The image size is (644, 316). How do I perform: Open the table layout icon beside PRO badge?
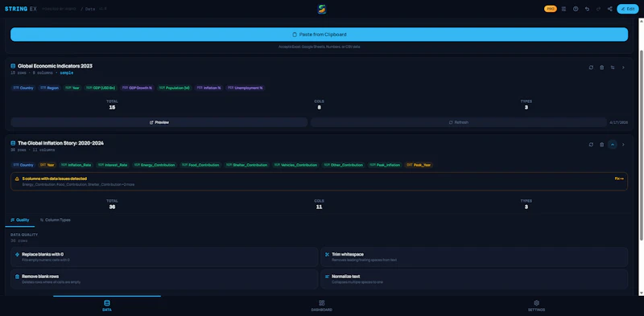(563, 9)
